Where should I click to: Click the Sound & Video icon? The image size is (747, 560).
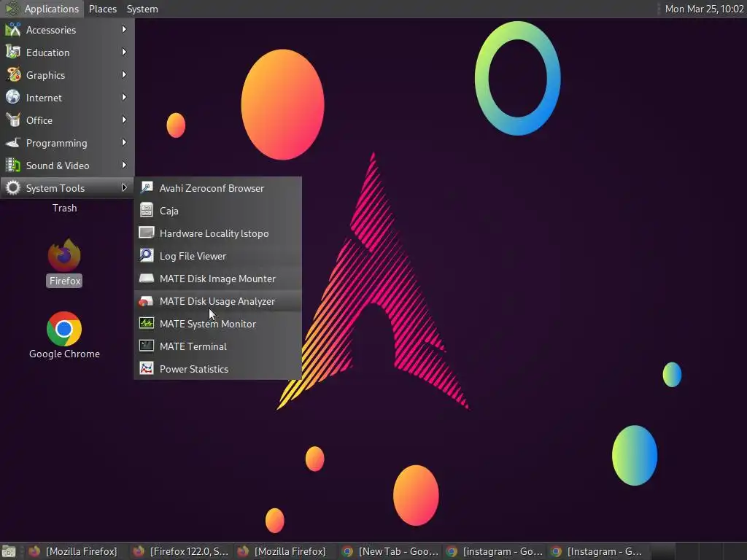[x=13, y=166]
